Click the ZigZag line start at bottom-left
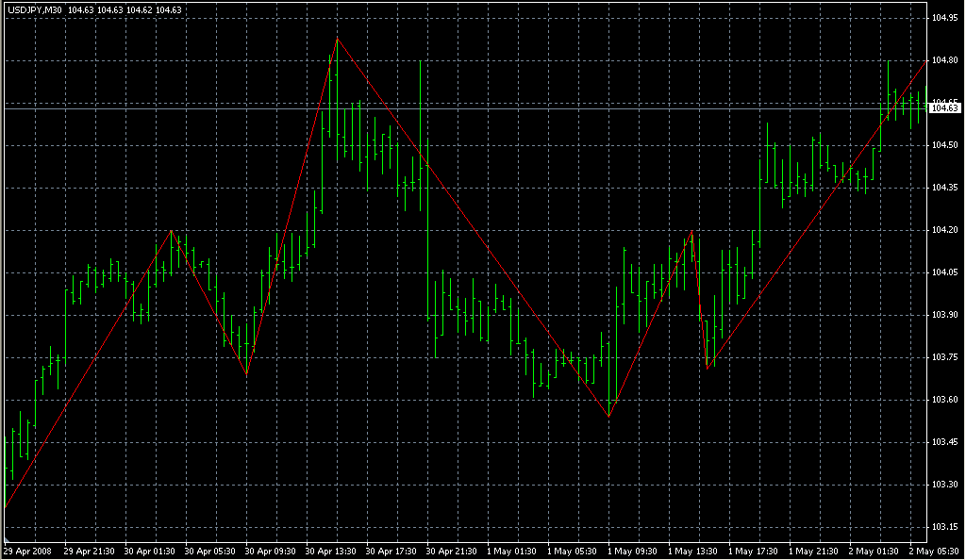 tap(6, 507)
